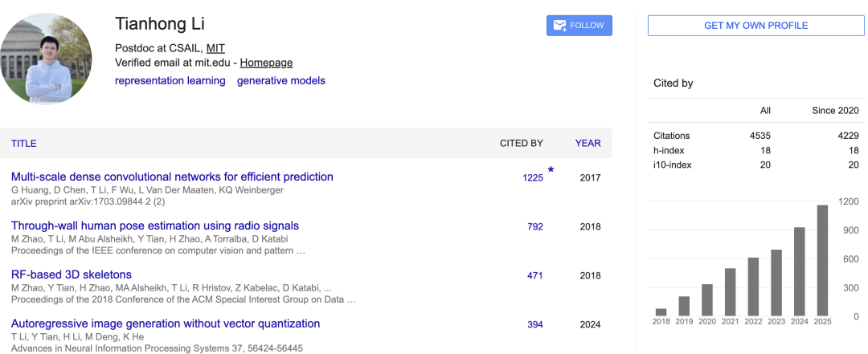The height and width of the screenshot is (354, 868).
Task: Click the Get My Own Profile button
Action: 755,26
